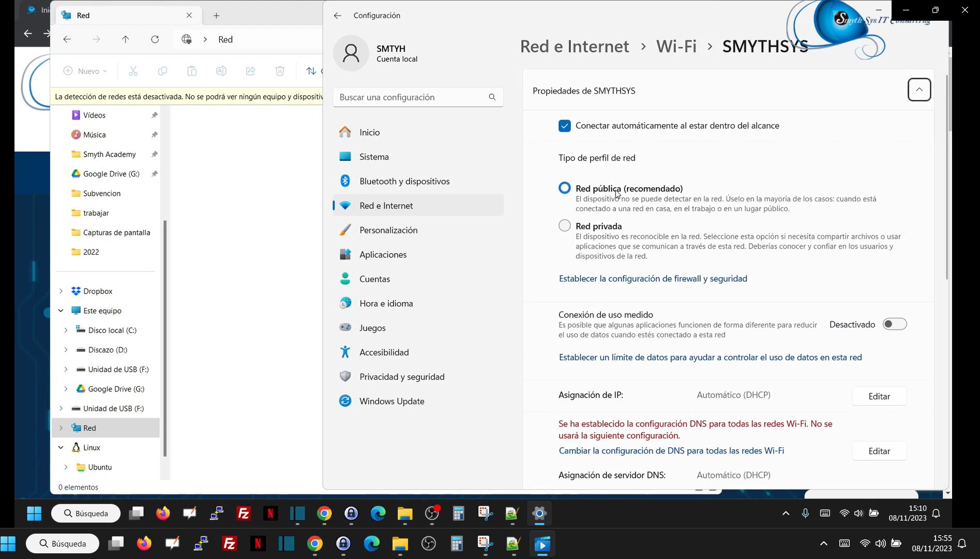Click the cut scissors icon
The height and width of the screenshot is (559, 980).
click(133, 71)
